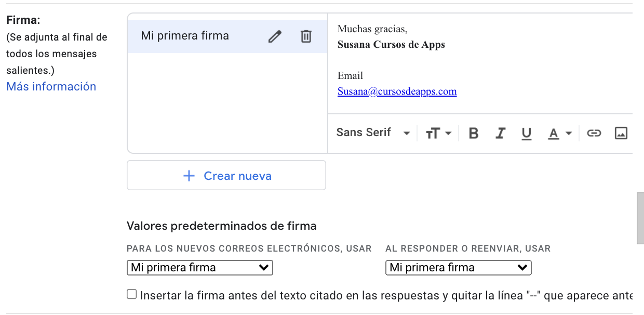This screenshot has height=315, width=644.
Task: Open the reply or forward signature dropdown
Action: (x=459, y=268)
